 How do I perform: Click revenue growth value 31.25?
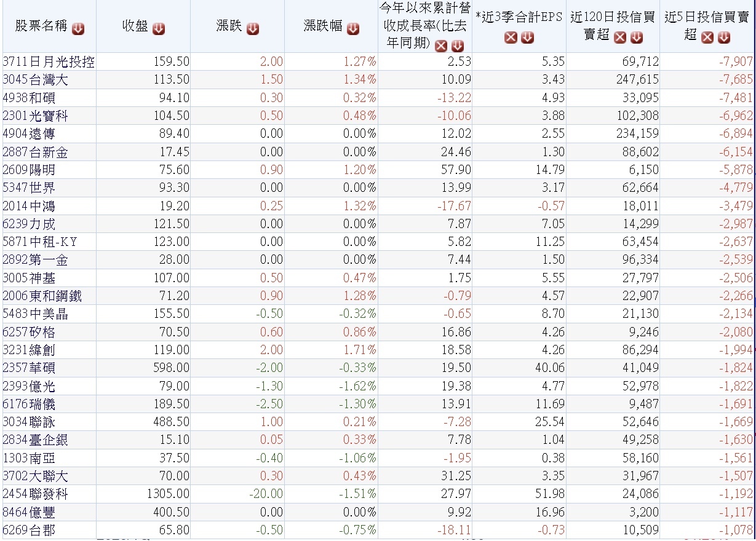coord(458,476)
